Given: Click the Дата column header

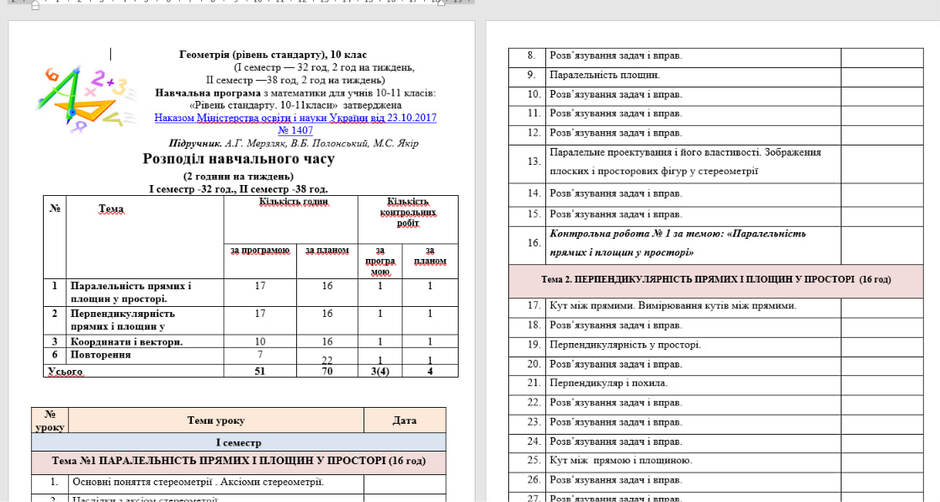Looking at the screenshot, I should (405, 420).
